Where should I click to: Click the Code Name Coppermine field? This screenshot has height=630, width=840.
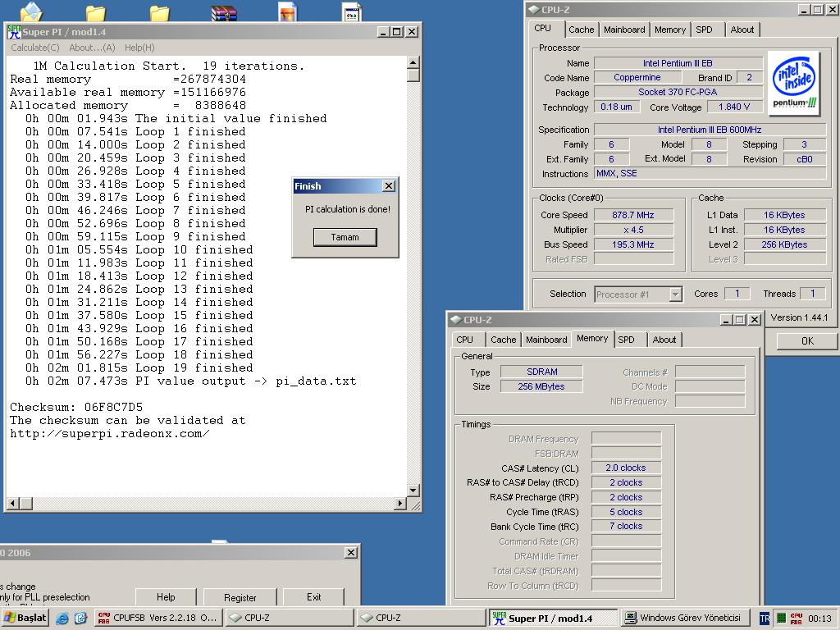point(637,78)
